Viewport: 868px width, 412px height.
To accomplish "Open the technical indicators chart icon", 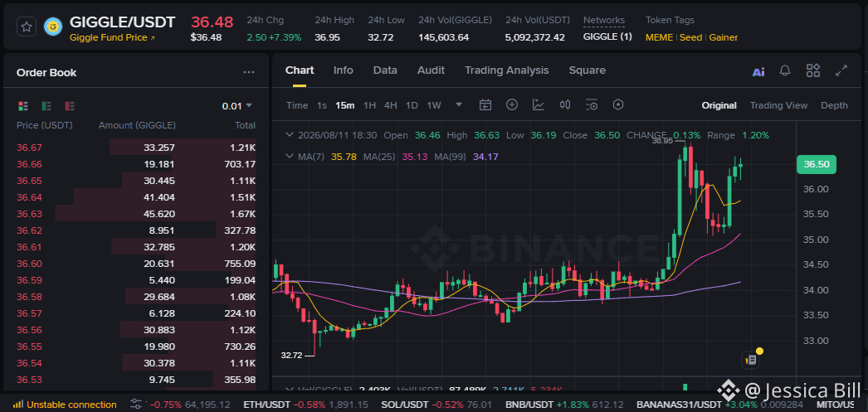I will pos(538,104).
